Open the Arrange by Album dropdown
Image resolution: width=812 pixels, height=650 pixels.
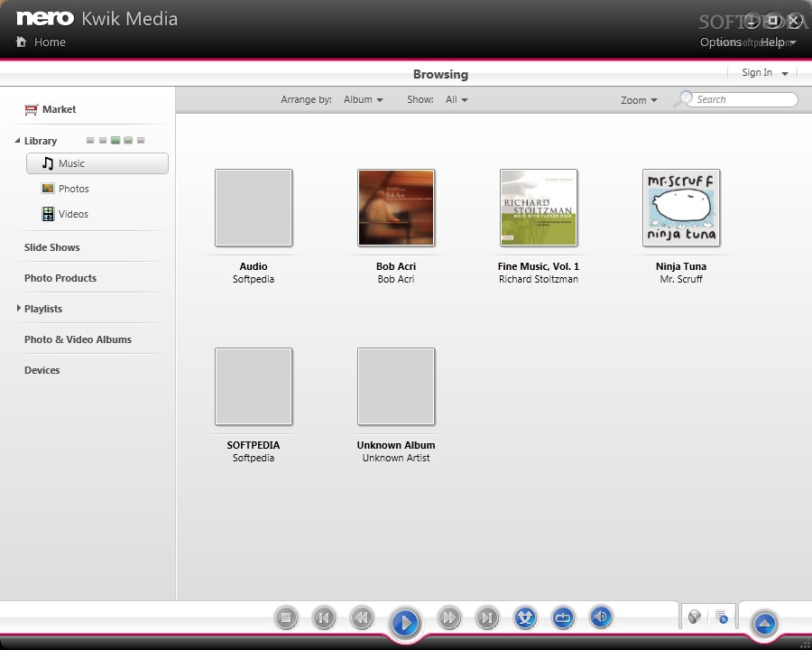[363, 99]
